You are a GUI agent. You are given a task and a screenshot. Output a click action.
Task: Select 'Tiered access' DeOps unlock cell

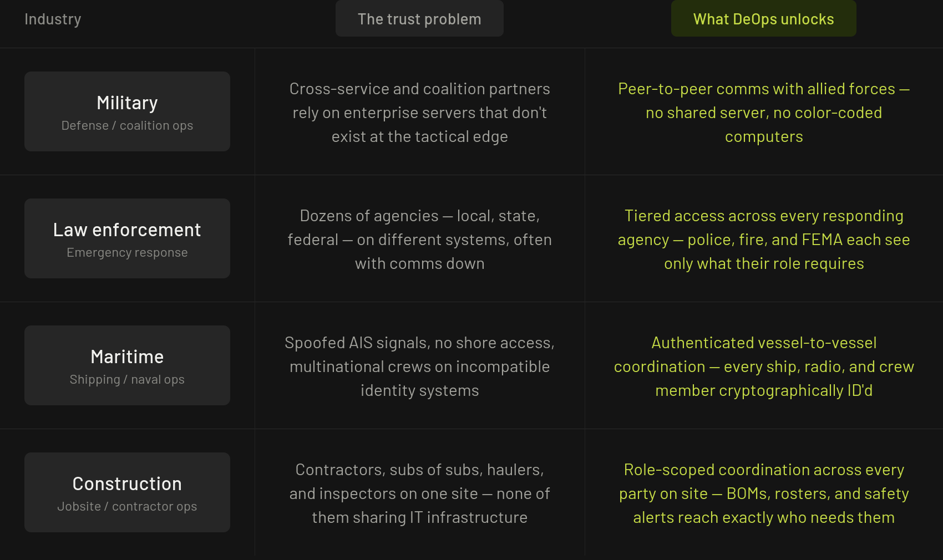[764, 240]
